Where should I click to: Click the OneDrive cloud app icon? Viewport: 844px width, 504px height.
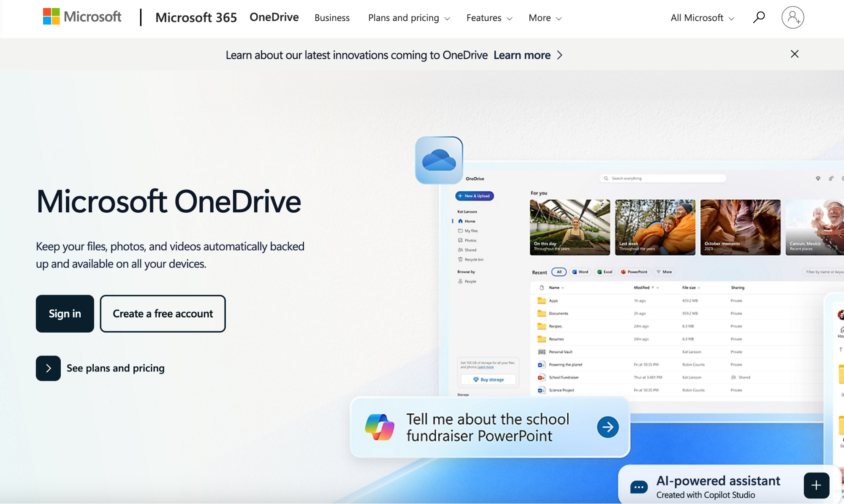click(x=438, y=160)
